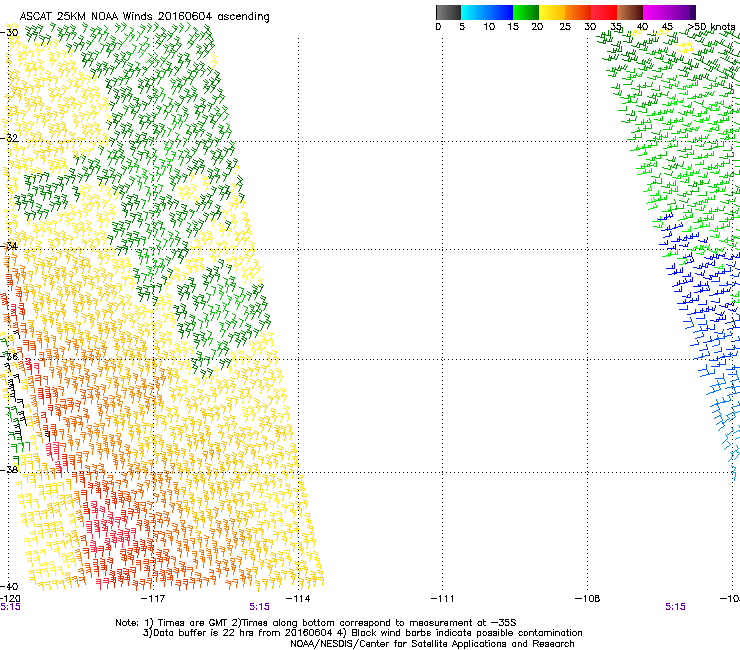This screenshot has width=740, height=650.
Task: Click the legend value '45'
Action: tap(667, 27)
